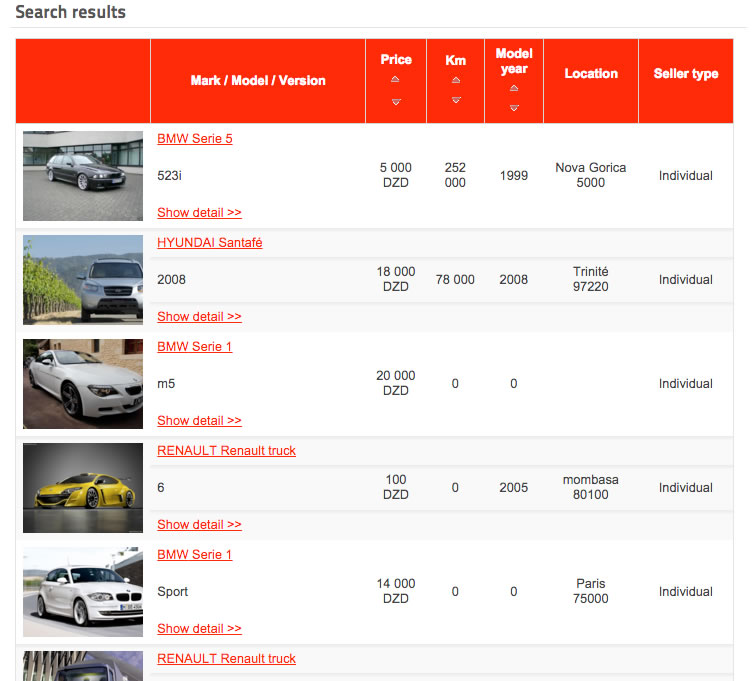Viewport: 752px width, 681px height.
Task: Click the Nova Gorica 5000 location
Action: pos(591,175)
